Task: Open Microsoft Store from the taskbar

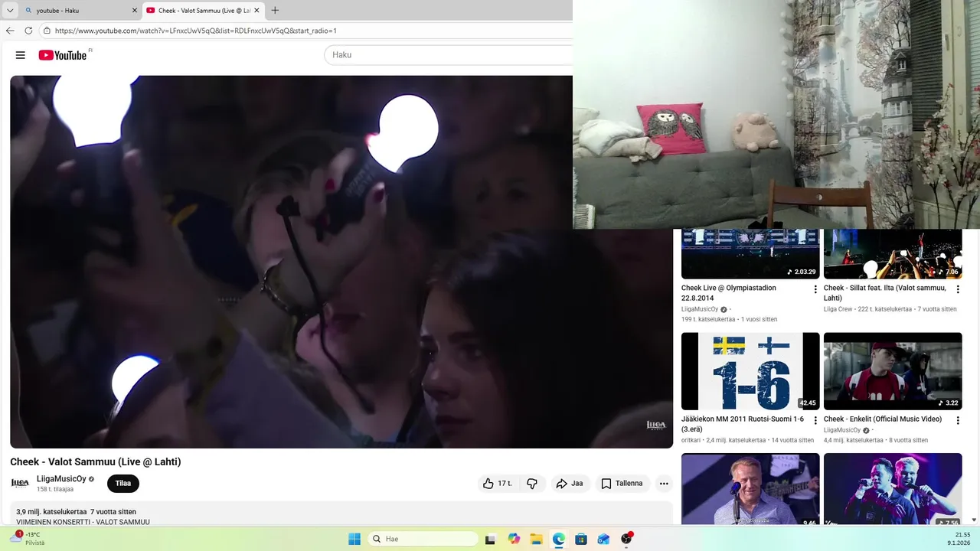Action: [581, 539]
